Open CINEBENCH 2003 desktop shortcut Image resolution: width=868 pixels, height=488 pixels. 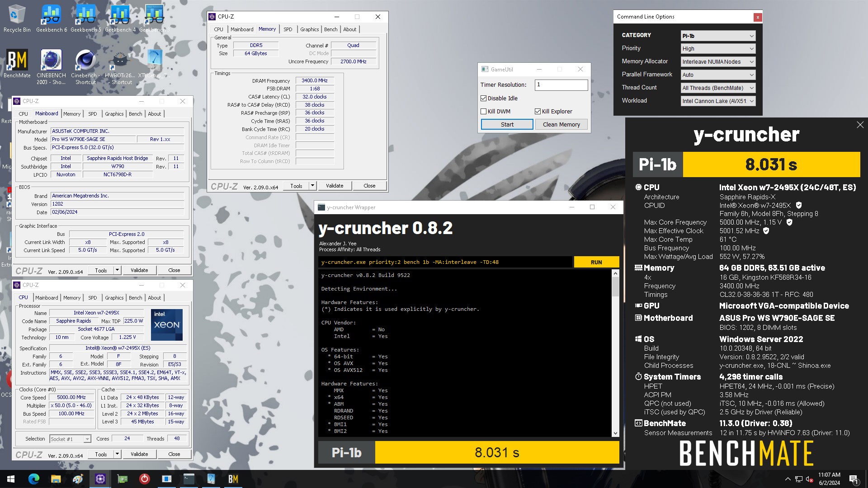pos(51,66)
